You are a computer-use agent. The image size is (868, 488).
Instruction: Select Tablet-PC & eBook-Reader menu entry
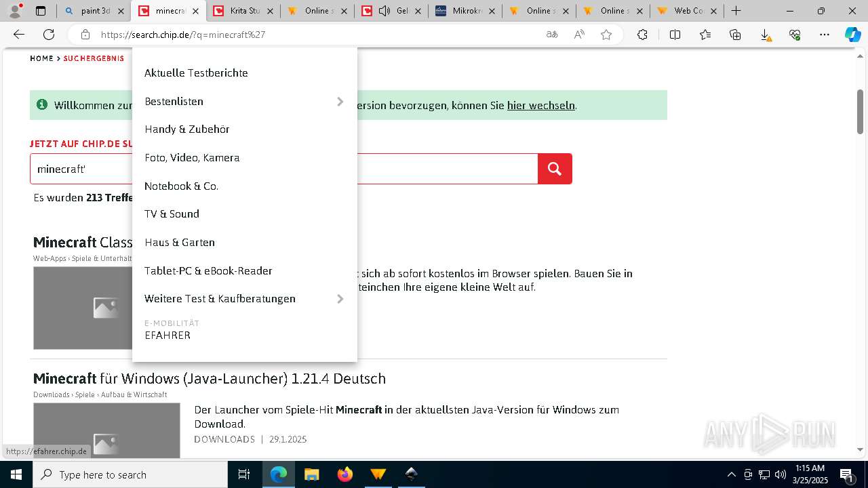208,271
